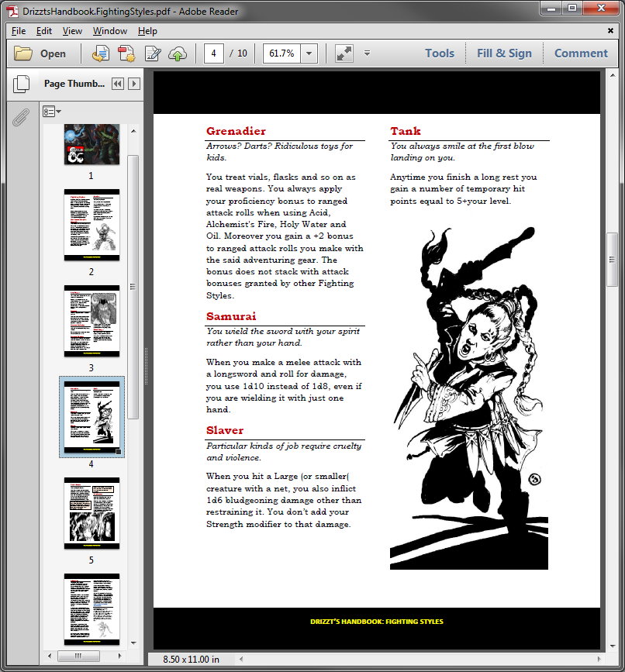This screenshot has width=625, height=672.
Task: Click the thumbnail panel vertical scrollbar thumb
Action: pos(133,287)
